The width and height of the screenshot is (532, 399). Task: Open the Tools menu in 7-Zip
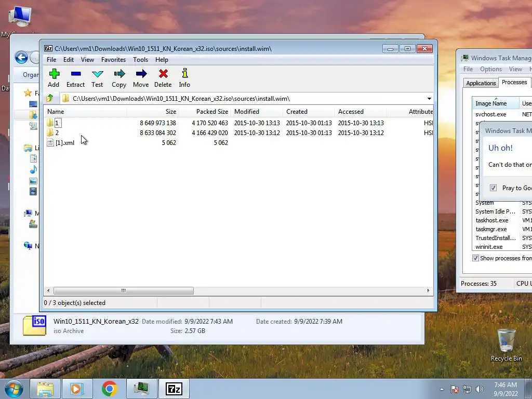coord(140,60)
